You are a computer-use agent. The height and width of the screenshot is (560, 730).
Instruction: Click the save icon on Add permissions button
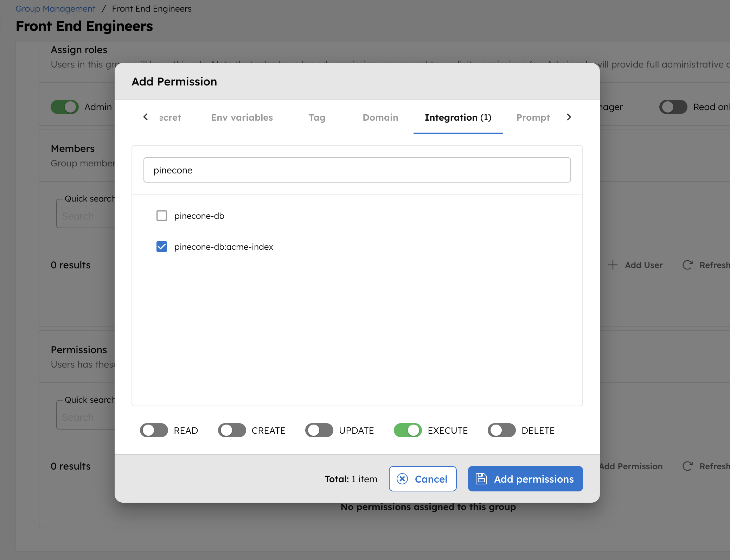[481, 479]
